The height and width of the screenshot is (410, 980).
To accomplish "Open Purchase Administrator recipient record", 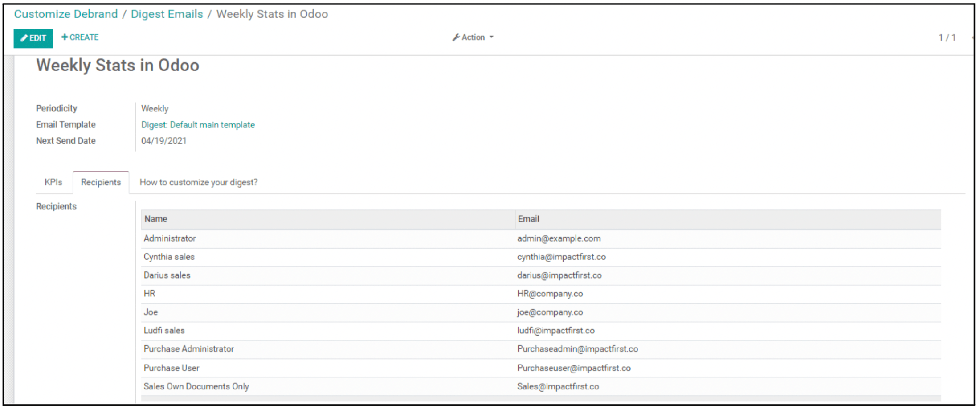I will click(x=188, y=349).
